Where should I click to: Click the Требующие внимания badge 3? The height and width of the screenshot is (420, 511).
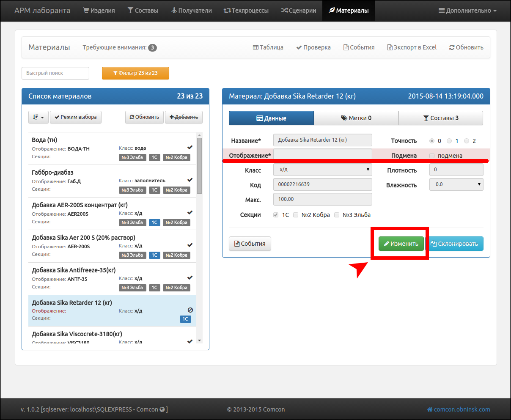[152, 48]
